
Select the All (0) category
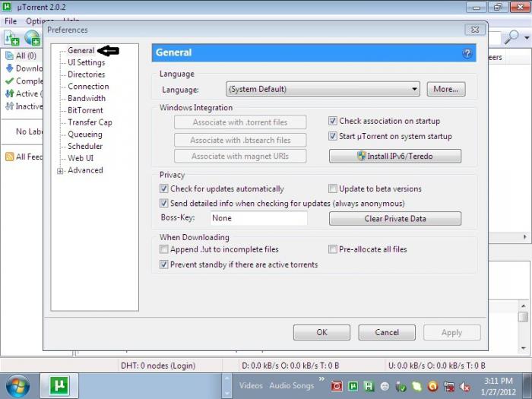21,55
